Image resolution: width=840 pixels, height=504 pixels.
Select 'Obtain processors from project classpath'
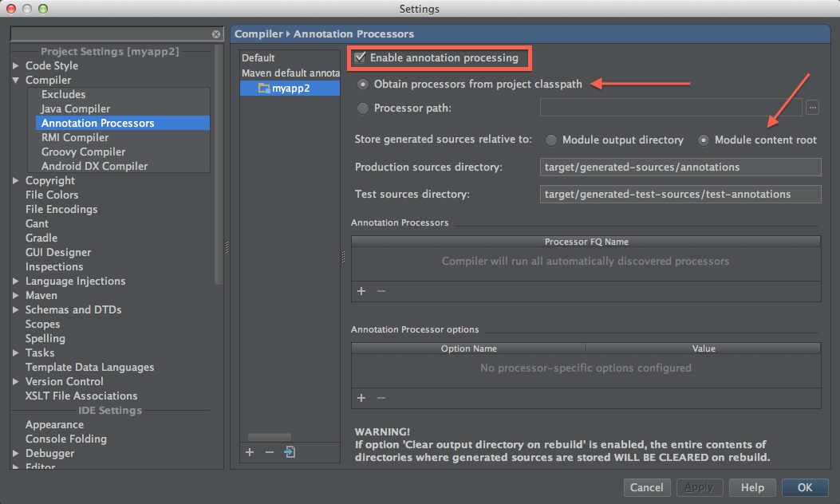[363, 85]
